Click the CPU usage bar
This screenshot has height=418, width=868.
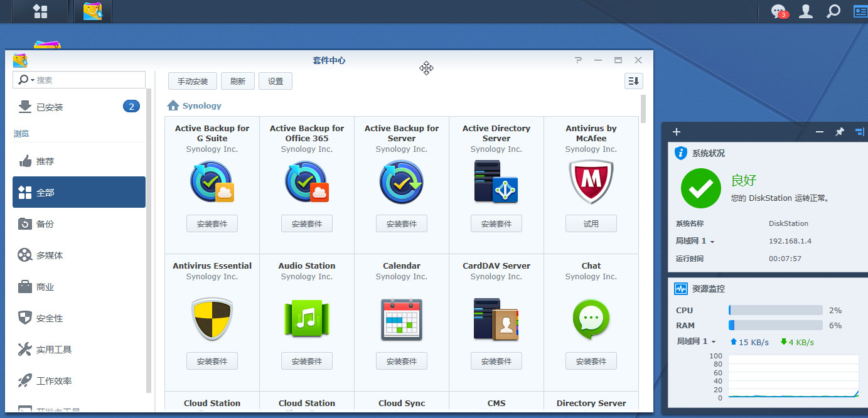(x=776, y=310)
